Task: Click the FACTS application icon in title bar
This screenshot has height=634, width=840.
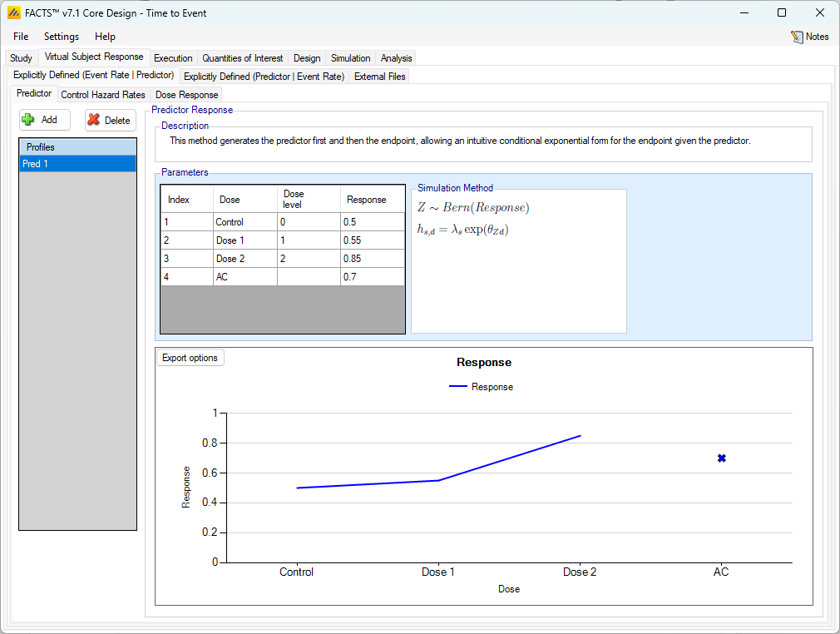Action: 14,12
